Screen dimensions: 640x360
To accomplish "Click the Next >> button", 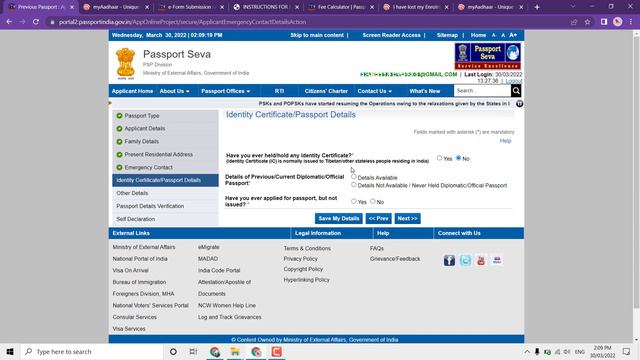I will 407,218.
